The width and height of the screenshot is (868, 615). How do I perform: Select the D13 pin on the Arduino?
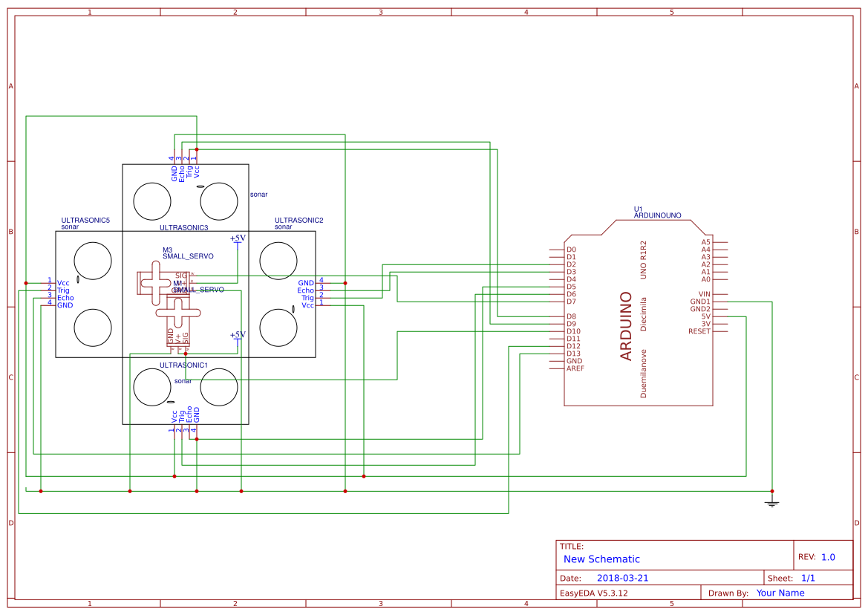[576, 355]
